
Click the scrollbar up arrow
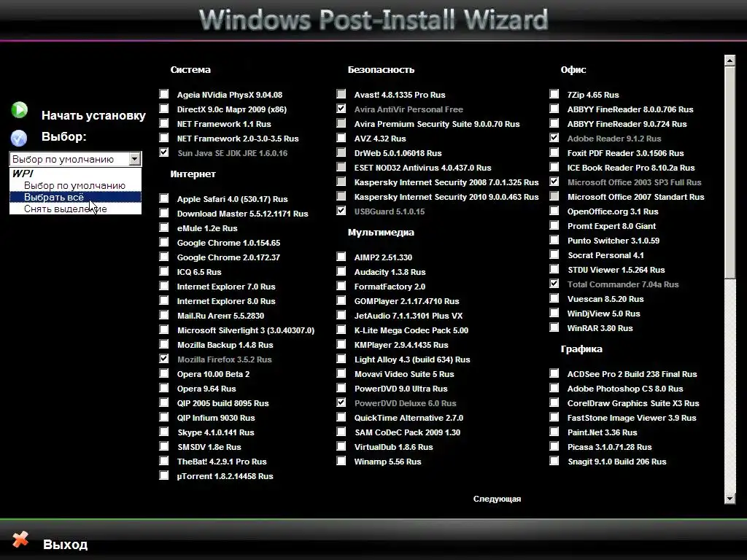click(729, 60)
